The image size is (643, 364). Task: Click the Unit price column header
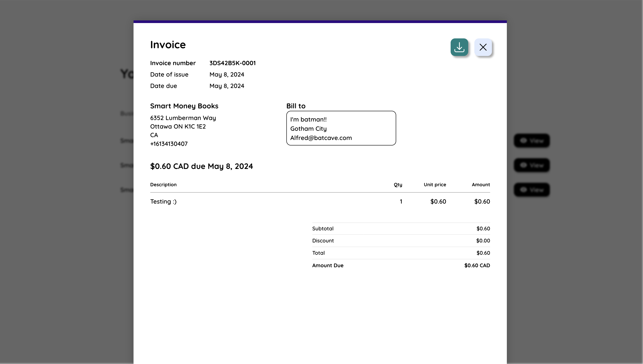435,185
